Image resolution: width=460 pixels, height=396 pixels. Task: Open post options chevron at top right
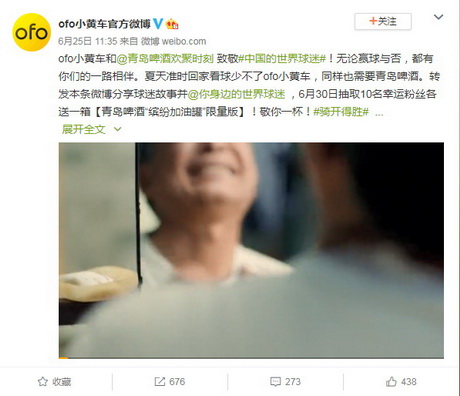click(x=438, y=17)
